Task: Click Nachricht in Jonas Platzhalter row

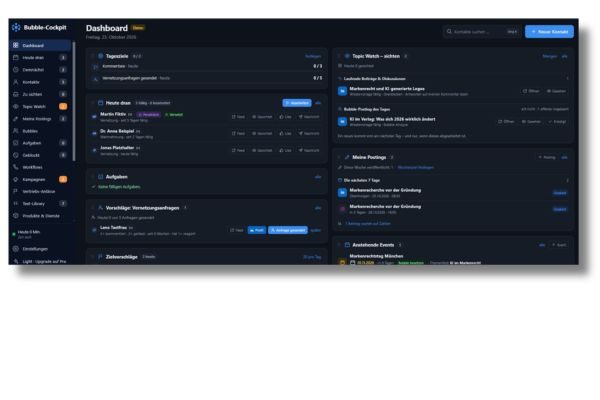Action: click(x=309, y=150)
